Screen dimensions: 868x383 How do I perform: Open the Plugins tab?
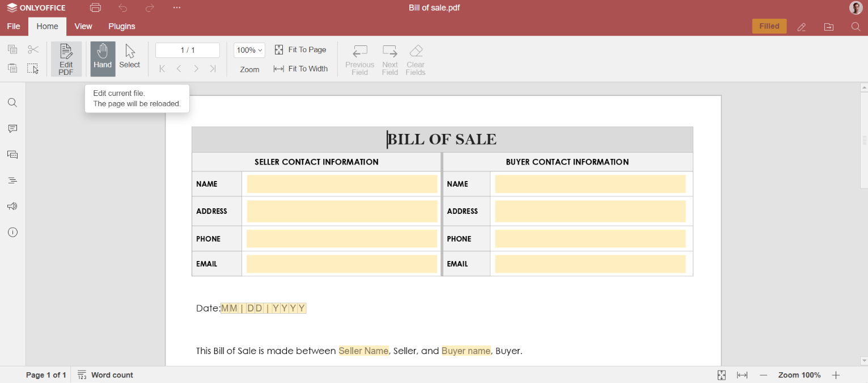[122, 26]
